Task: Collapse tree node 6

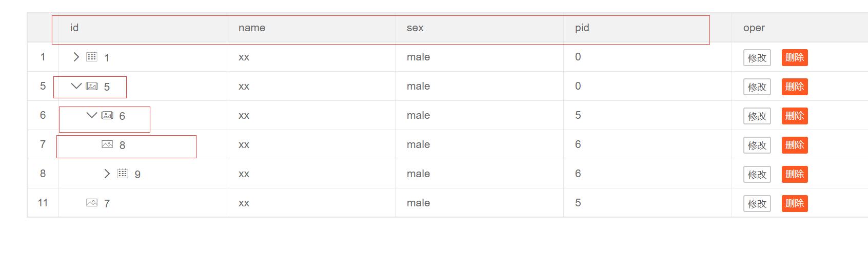Action: pyautogui.click(x=91, y=115)
